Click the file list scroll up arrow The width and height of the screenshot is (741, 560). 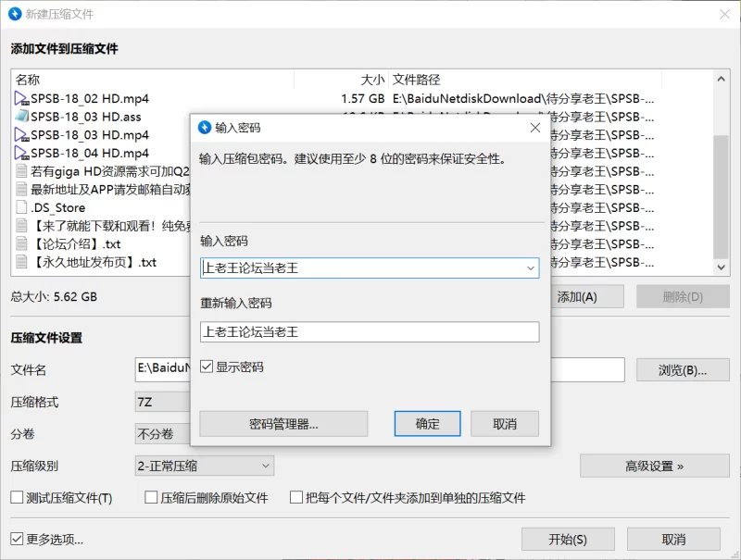tap(722, 79)
